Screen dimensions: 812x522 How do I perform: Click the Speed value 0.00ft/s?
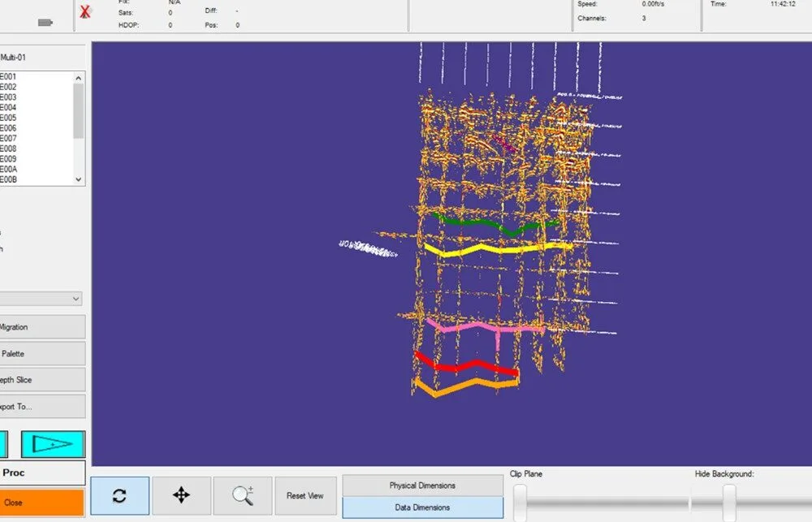tap(654, 3)
